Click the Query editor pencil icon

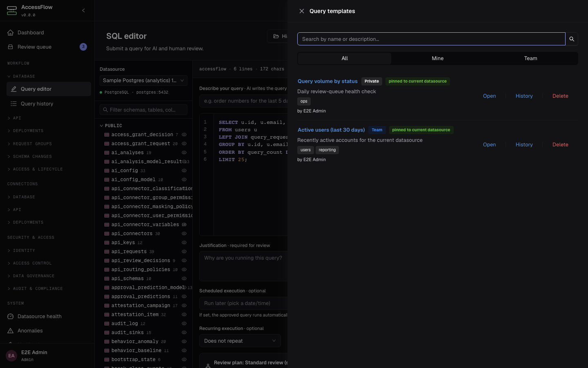pyautogui.click(x=14, y=89)
